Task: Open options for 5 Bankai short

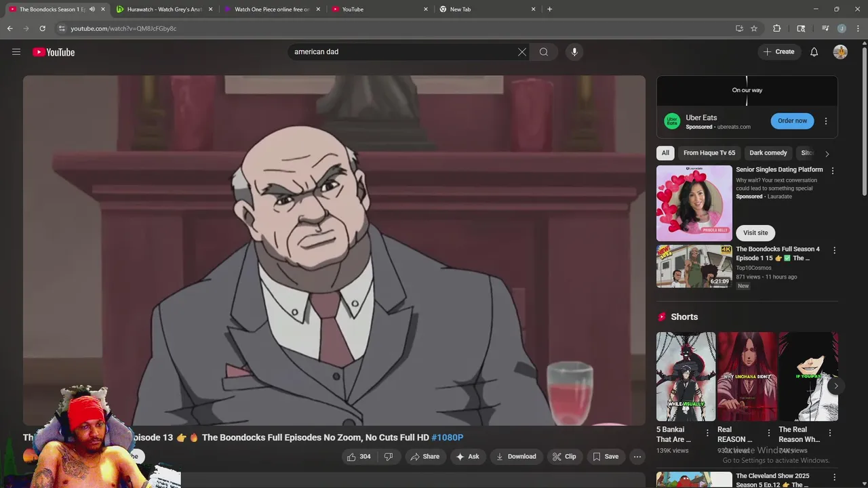Action: click(x=707, y=433)
